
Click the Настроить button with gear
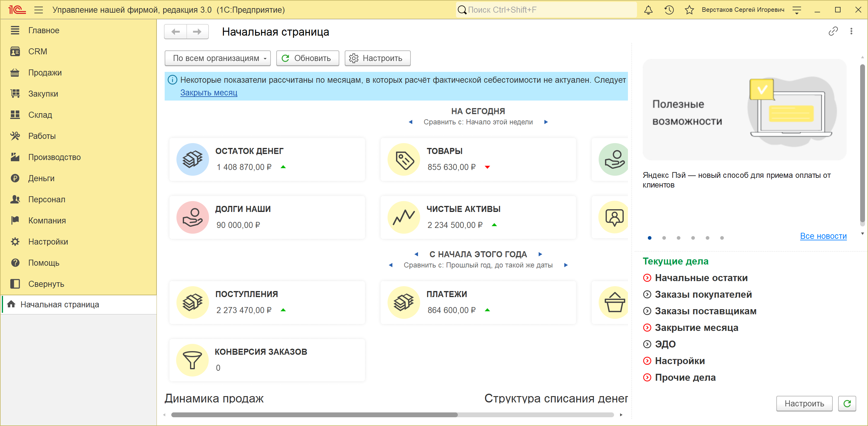click(x=377, y=58)
